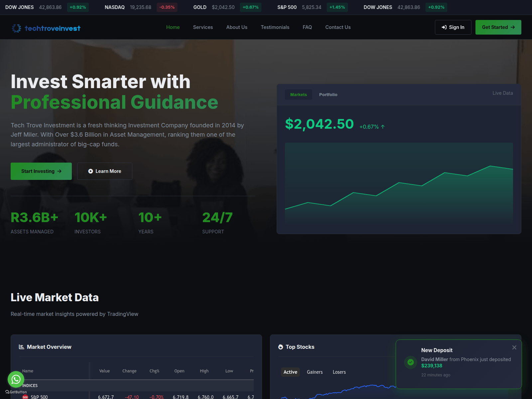Click the Low column header

pos(229,371)
